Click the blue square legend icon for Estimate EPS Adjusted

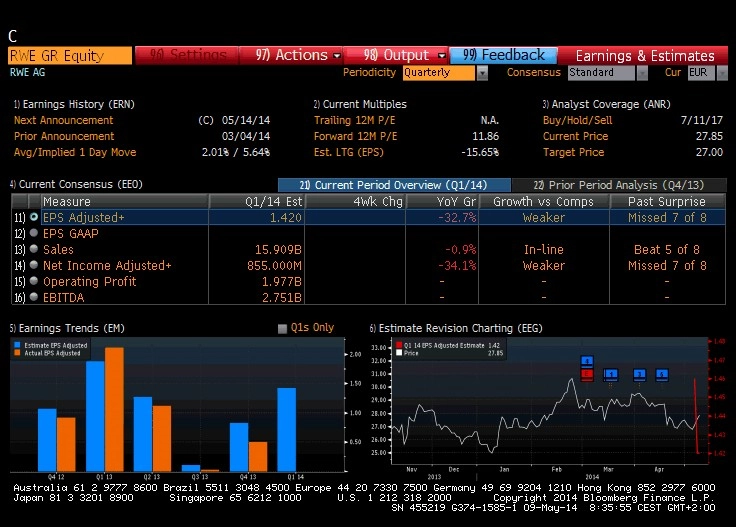[17, 345]
